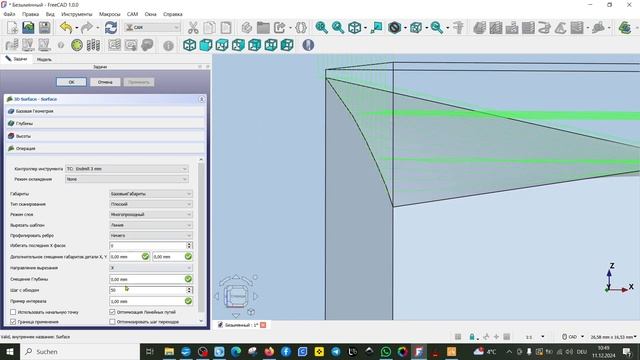Screen dimensions: 640x360
Task: Close the Безымянный document tab
Action: pyautogui.click(x=263, y=325)
